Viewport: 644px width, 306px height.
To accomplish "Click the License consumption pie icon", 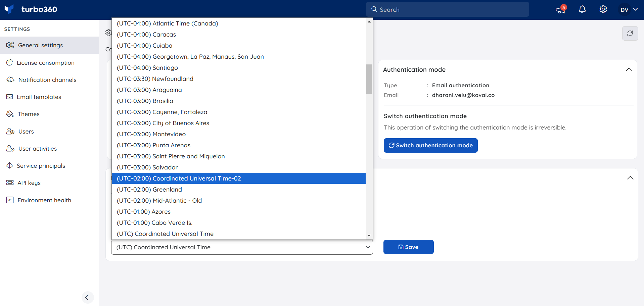I will (x=10, y=62).
